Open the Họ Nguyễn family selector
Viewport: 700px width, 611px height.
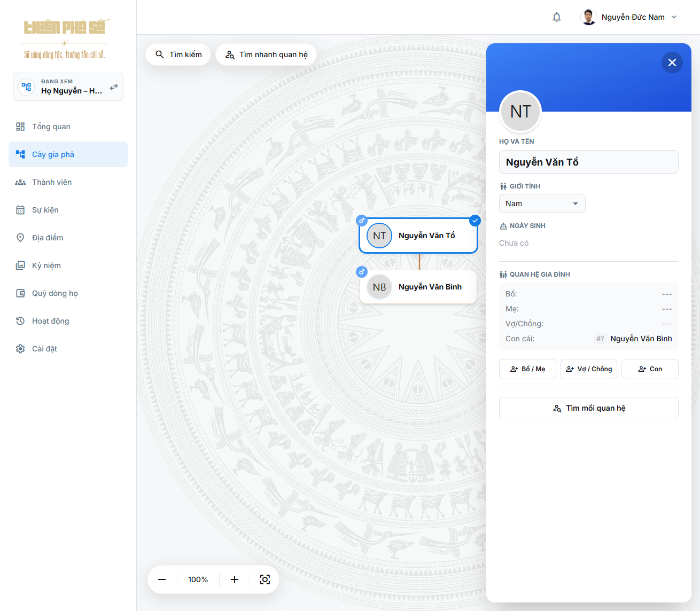tap(68, 87)
